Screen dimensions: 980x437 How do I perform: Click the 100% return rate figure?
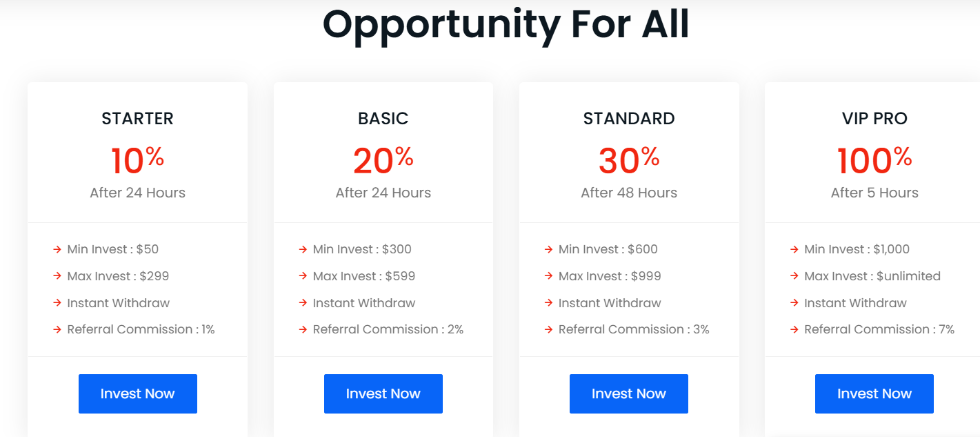pos(874,160)
